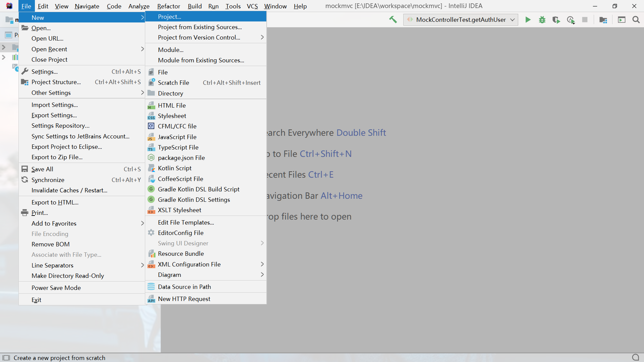Viewport: 644px width, 362px height.
Task: Click the profiler run icon
Action: coord(571,20)
